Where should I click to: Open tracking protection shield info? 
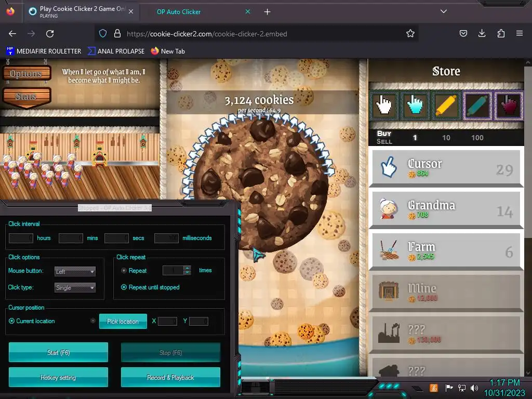click(x=103, y=33)
